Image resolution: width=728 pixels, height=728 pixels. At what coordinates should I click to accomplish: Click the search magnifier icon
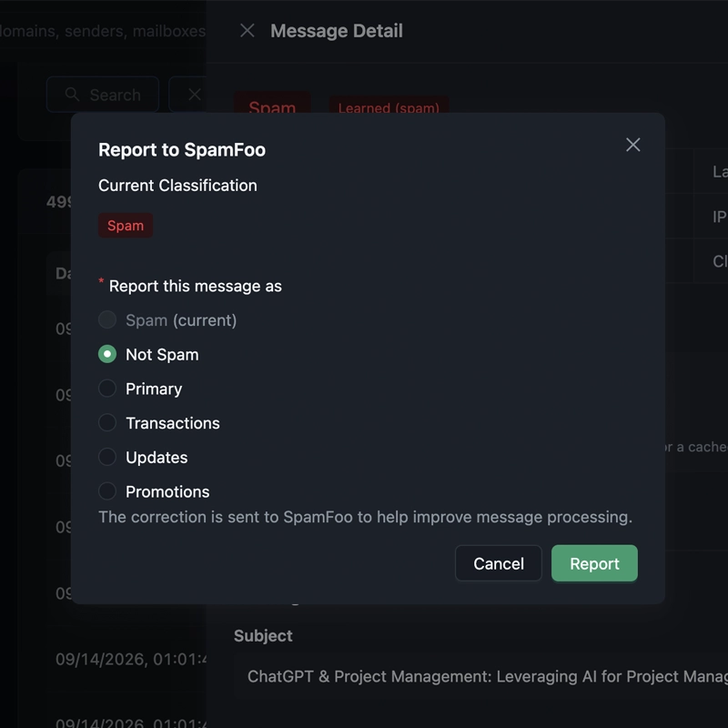coord(72,95)
